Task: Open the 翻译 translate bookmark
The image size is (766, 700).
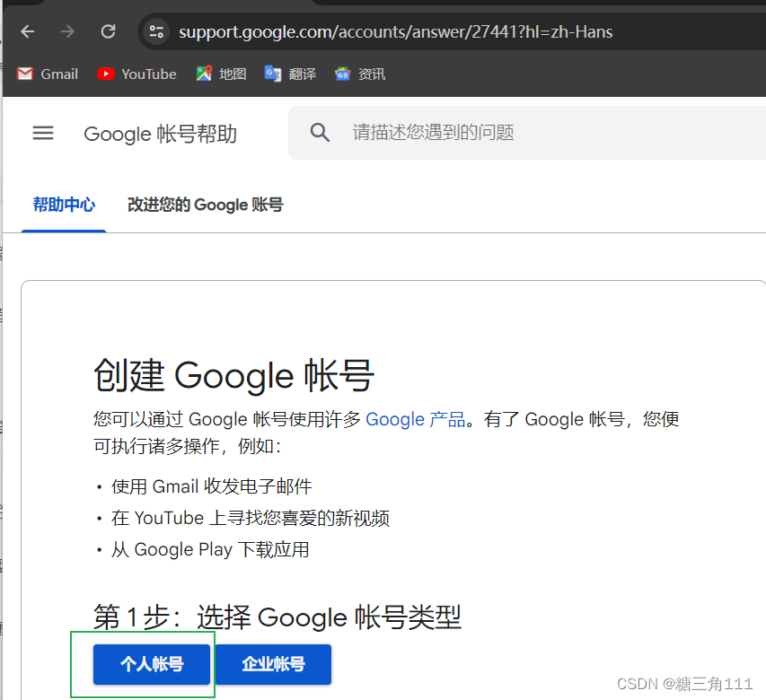Action: coord(291,74)
